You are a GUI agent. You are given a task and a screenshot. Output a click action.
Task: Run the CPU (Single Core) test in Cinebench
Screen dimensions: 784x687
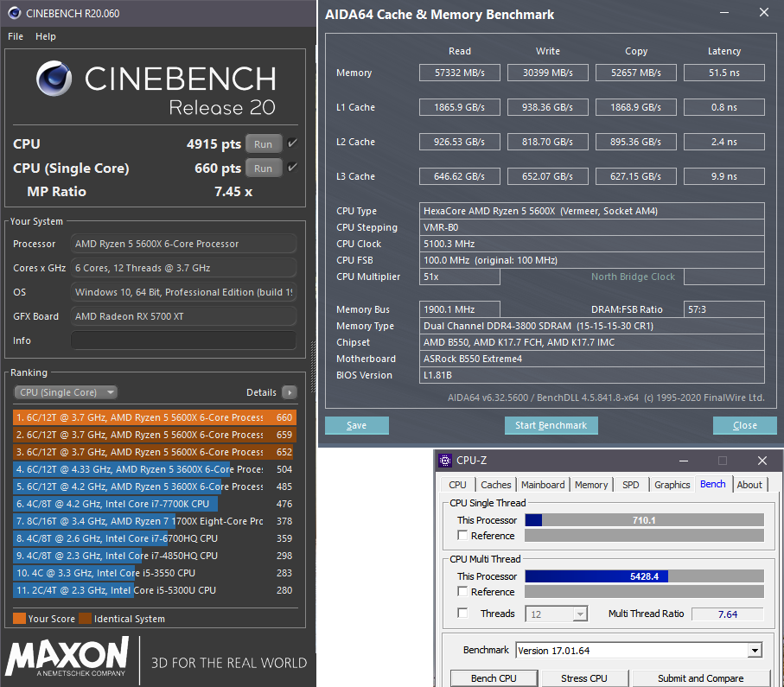264,168
